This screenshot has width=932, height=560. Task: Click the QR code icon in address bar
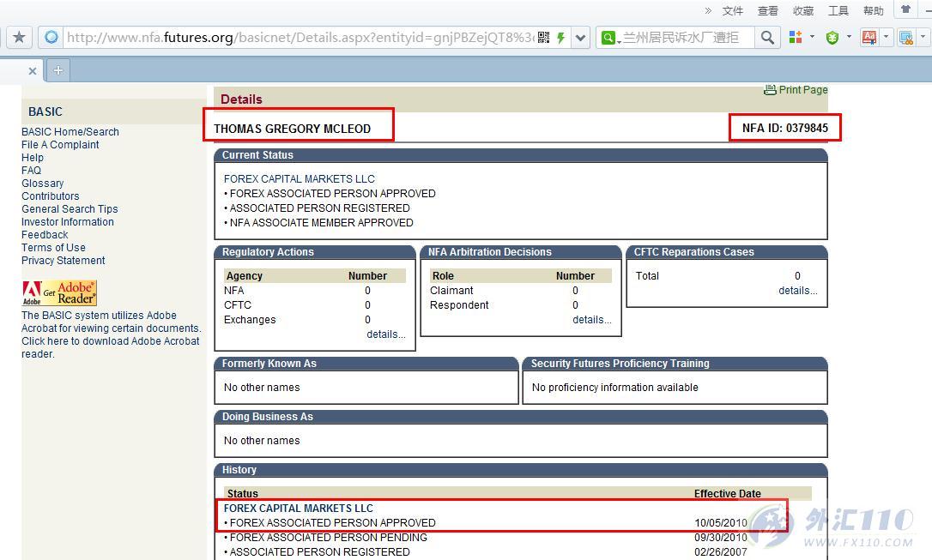(x=543, y=38)
